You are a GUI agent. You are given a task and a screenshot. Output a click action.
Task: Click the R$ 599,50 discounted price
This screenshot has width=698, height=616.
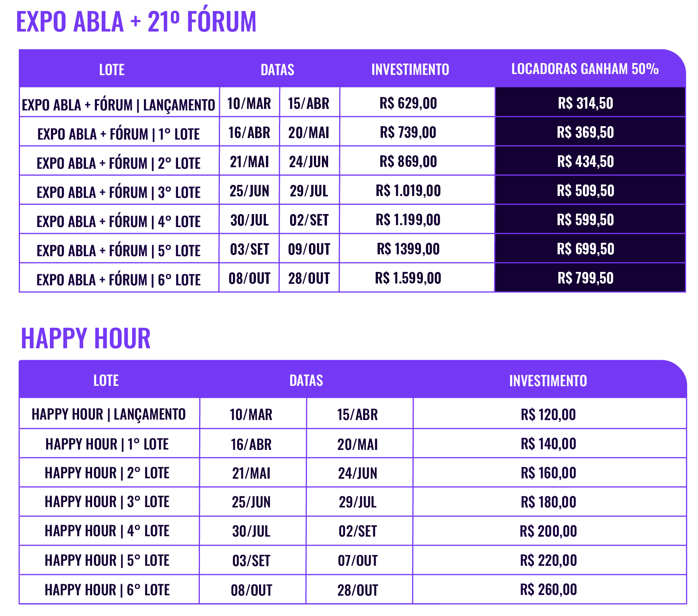click(x=586, y=220)
